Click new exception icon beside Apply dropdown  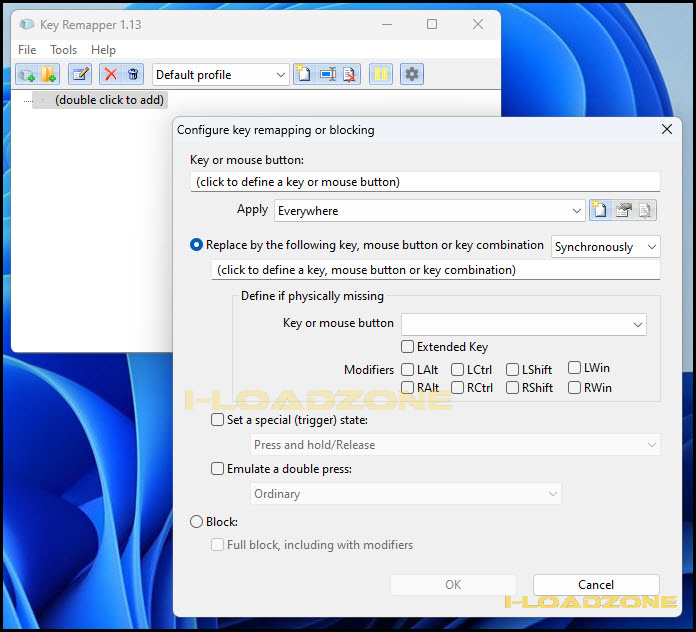[600, 210]
